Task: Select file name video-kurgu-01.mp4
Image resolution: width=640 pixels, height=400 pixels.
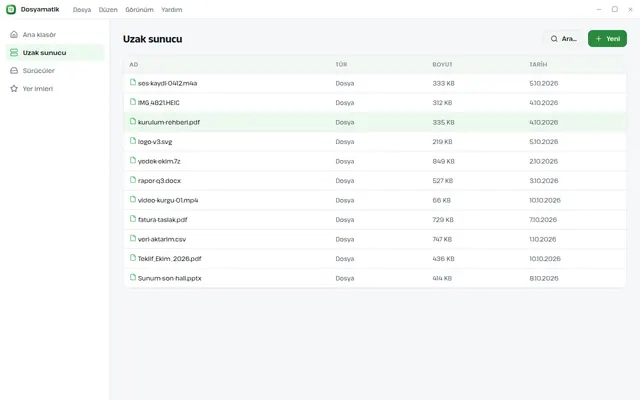Action: click(x=168, y=200)
